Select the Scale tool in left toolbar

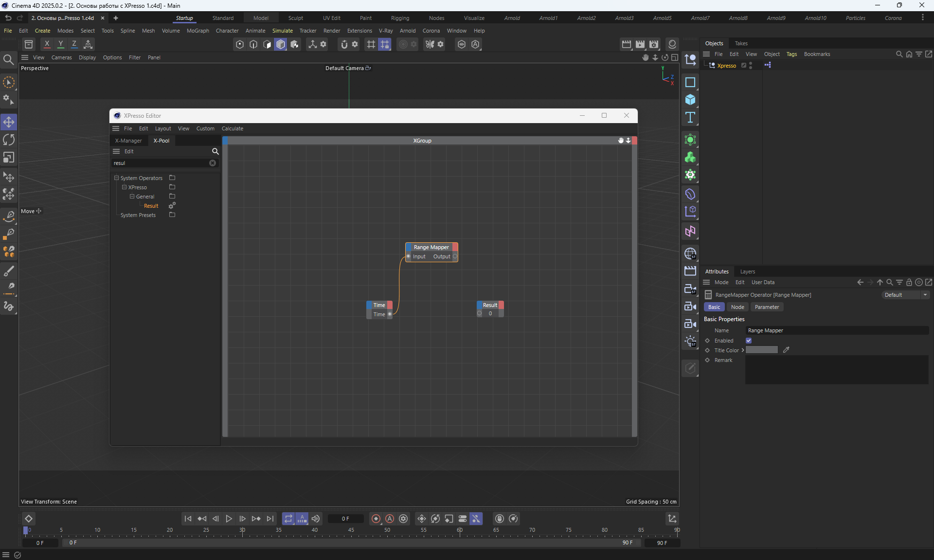9,158
